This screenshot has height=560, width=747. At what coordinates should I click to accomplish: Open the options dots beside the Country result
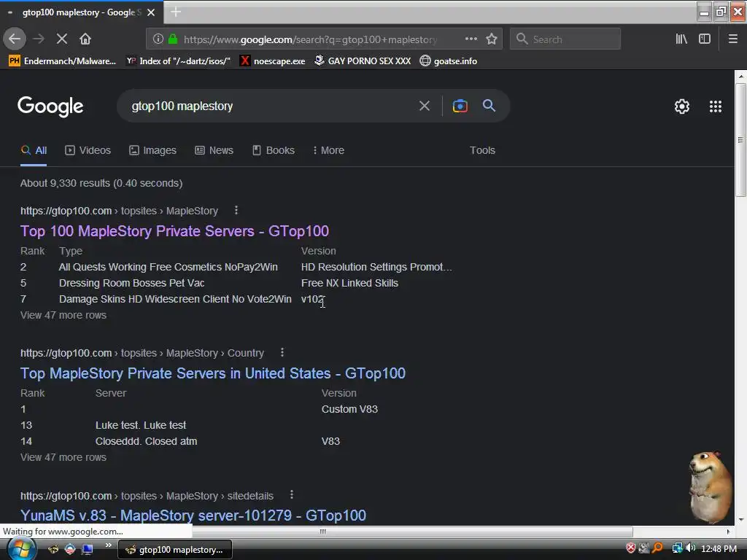282,352
